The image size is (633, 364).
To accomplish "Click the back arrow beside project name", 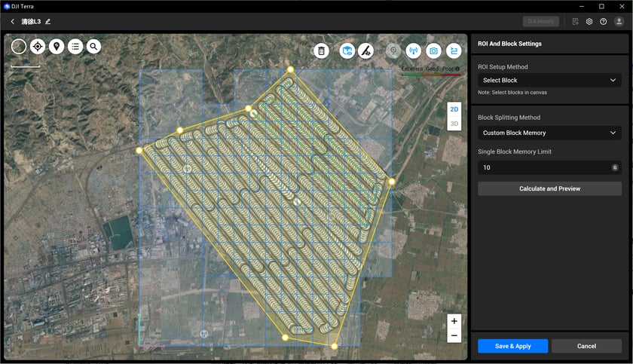I will [13, 22].
